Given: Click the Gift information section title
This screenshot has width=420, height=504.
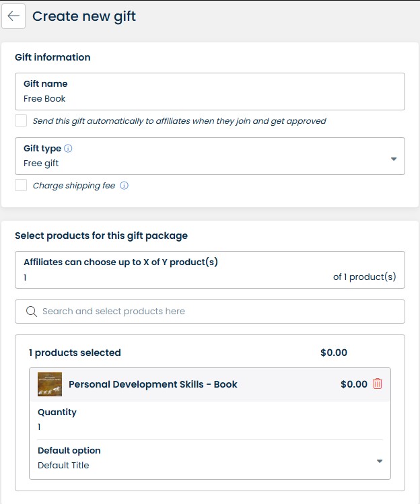Looking at the screenshot, I should tap(53, 57).
